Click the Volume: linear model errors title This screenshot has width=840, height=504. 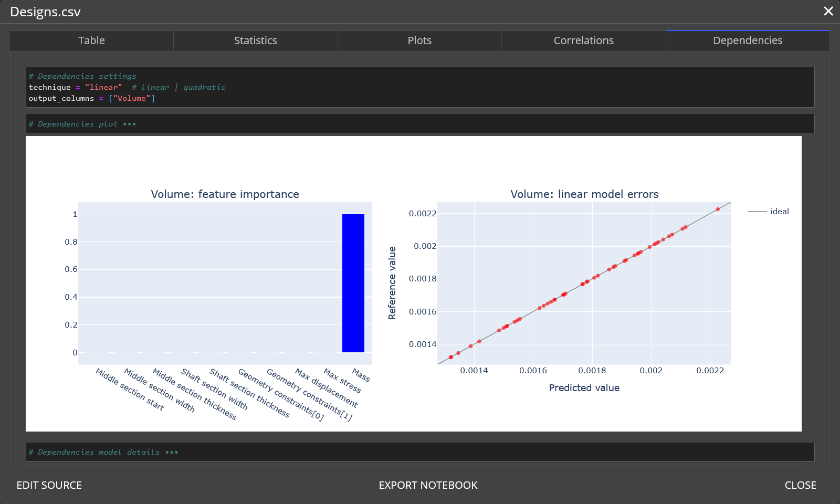pyautogui.click(x=584, y=194)
